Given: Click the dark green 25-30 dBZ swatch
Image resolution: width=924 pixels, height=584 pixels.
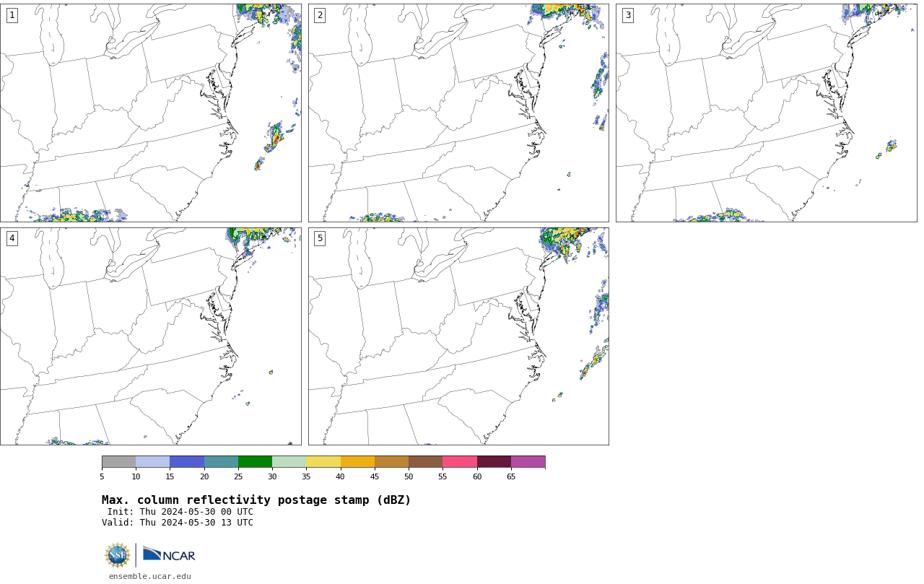Looking at the screenshot, I should [255, 462].
